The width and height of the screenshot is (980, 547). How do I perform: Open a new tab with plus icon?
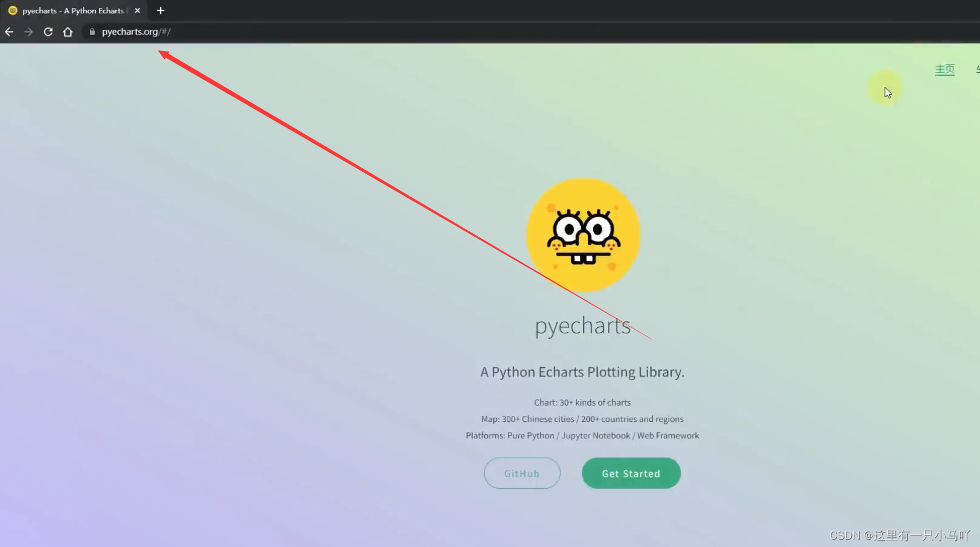(x=161, y=10)
